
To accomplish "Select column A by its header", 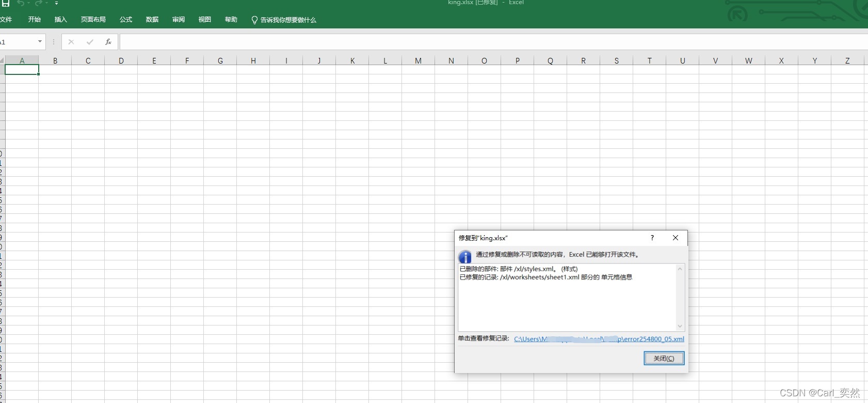I will (22, 60).
